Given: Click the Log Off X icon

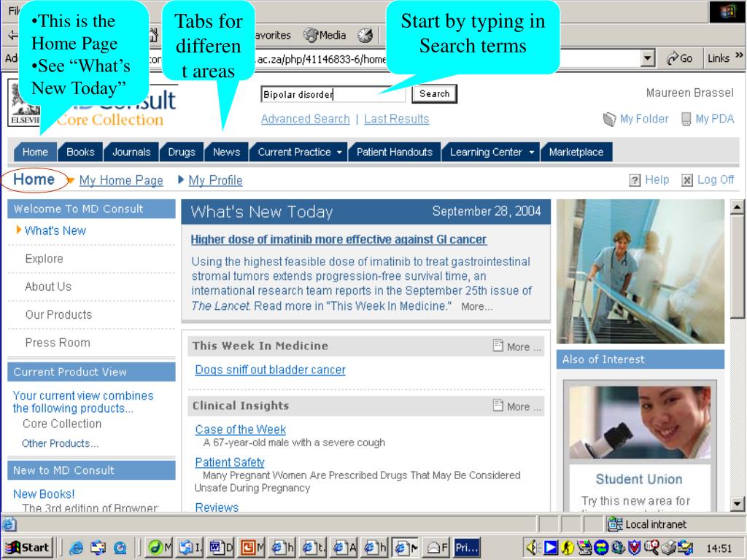Looking at the screenshot, I should pos(687,180).
